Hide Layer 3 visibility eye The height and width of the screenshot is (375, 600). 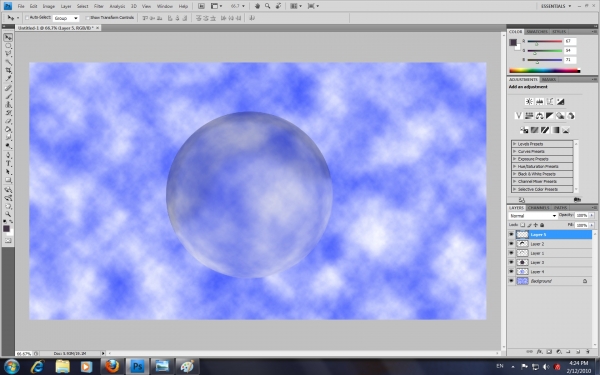(511, 262)
